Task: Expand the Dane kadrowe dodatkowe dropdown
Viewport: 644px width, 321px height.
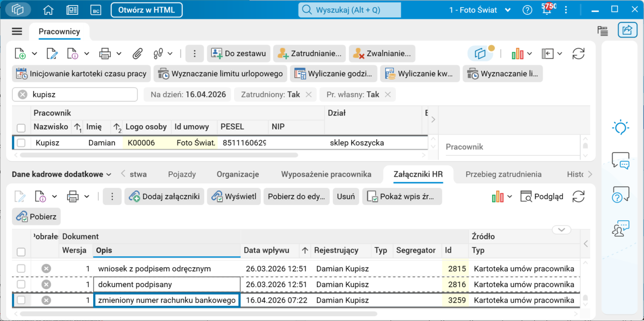Action: click(62, 174)
